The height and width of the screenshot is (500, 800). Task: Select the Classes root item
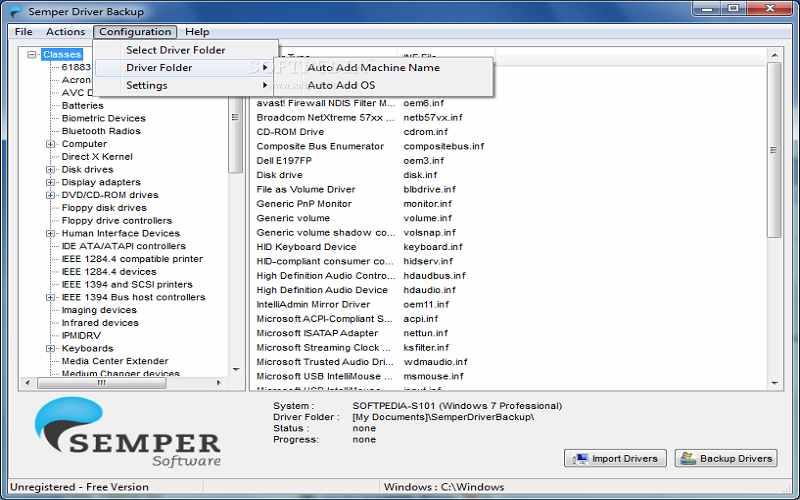coord(62,54)
